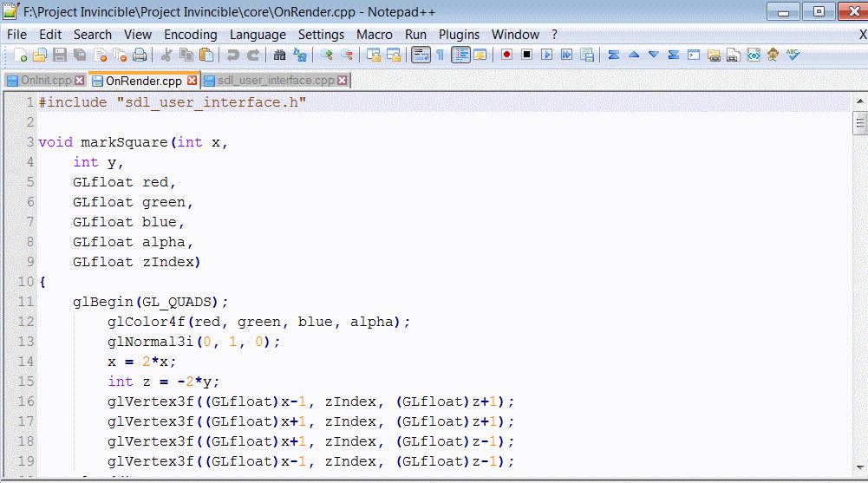Click "void markSquare(int x," text
This screenshot has width=868, height=483.
point(133,142)
